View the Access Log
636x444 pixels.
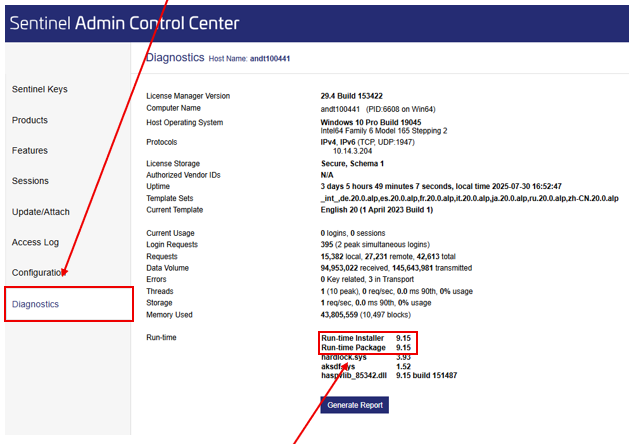(35, 242)
